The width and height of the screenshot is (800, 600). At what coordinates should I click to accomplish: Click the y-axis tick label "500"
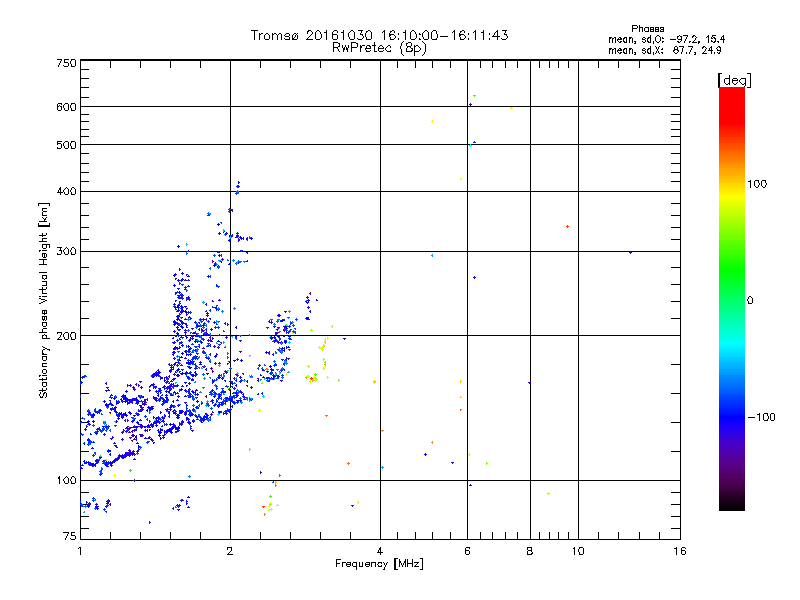(x=66, y=145)
